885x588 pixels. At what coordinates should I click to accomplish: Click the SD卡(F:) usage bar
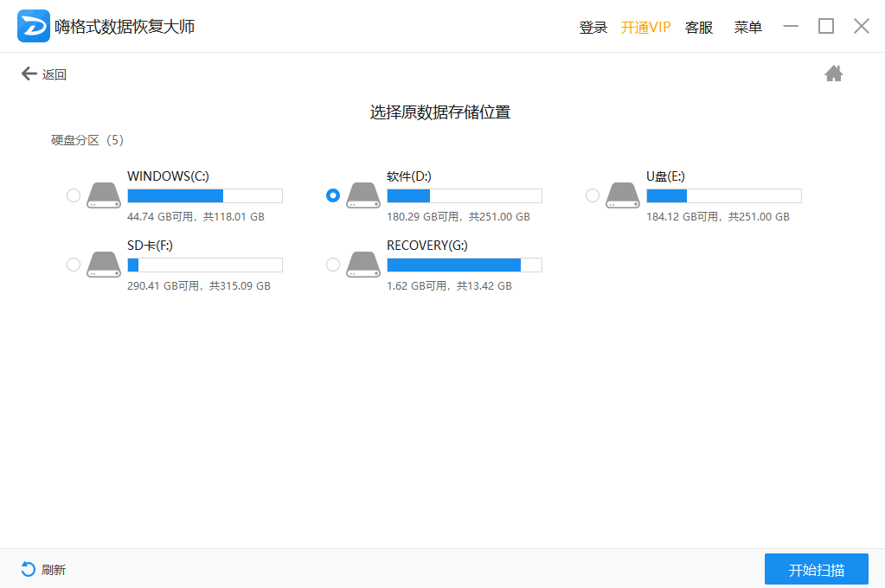point(205,265)
